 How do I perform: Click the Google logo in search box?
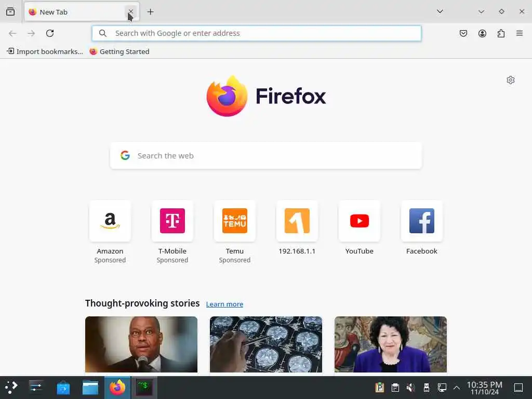(x=125, y=155)
